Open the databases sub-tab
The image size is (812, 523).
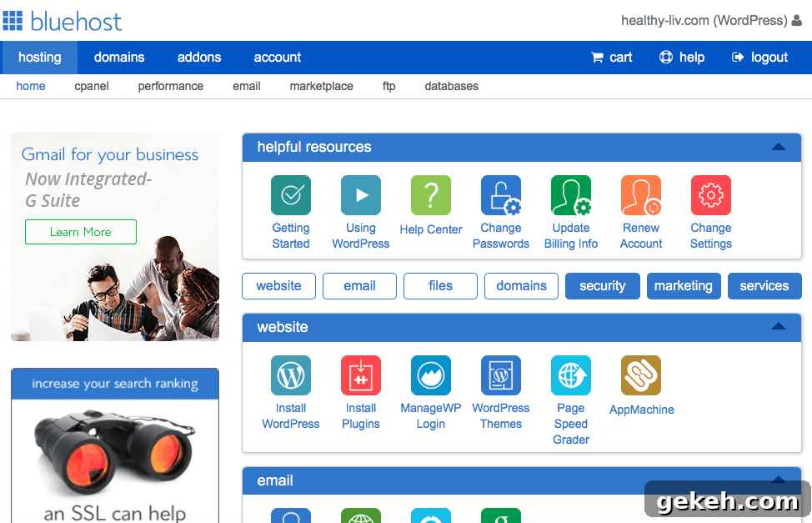pos(452,86)
